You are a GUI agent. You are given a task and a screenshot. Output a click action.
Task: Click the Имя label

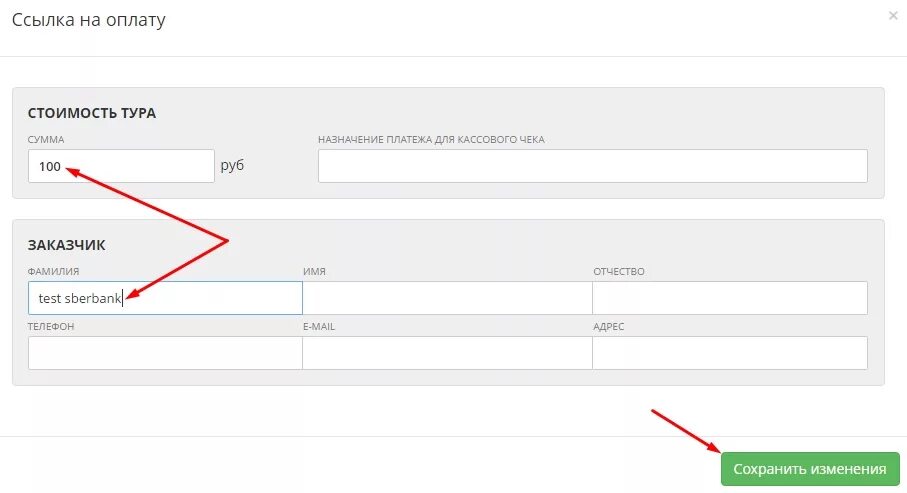[x=314, y=271]
